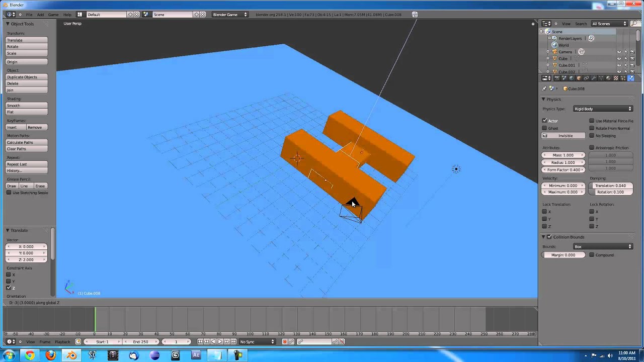This screenshot has height=362, width=644.
Task: Open the World properties tab icon
Action: click(x=572, y=78)
